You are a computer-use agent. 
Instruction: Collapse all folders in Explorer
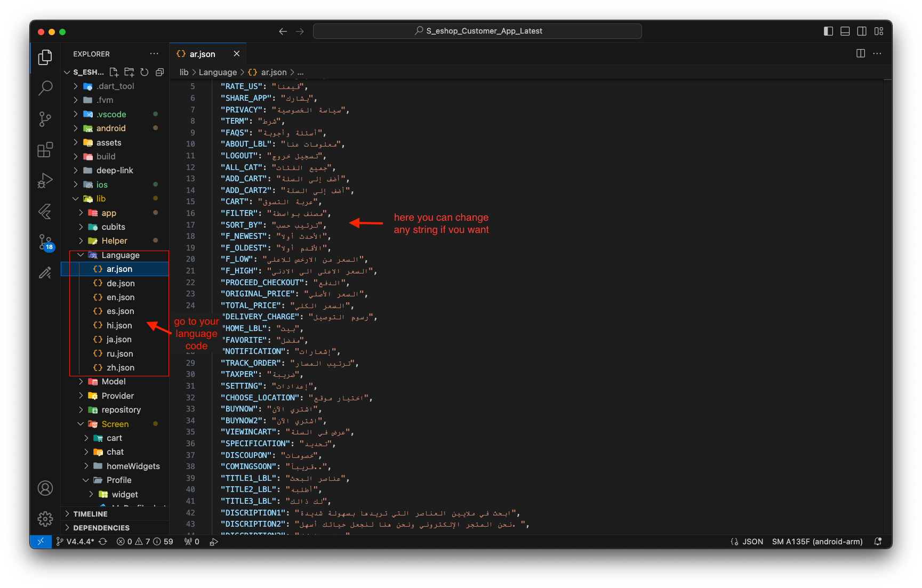(x=159, y=72)
